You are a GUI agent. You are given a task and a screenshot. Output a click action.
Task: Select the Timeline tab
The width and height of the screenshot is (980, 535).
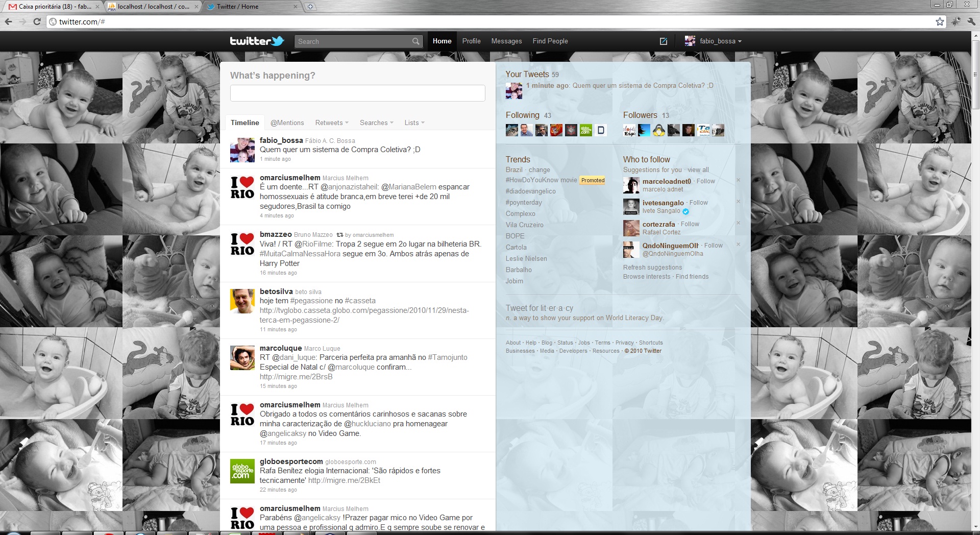245,123
